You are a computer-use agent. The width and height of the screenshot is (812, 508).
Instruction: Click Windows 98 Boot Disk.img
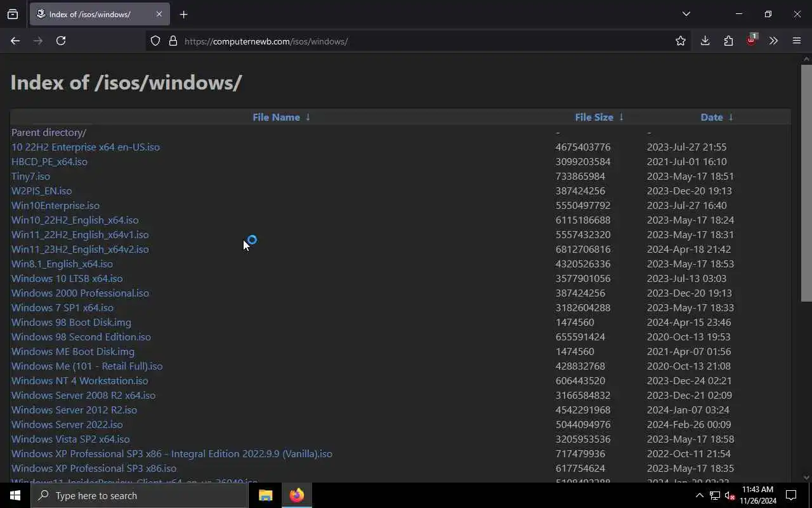71,322
